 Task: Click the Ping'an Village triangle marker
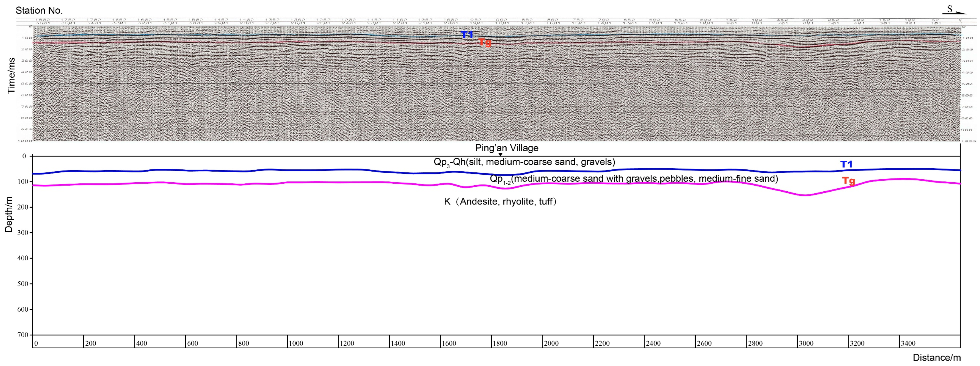tap(500, 154)
